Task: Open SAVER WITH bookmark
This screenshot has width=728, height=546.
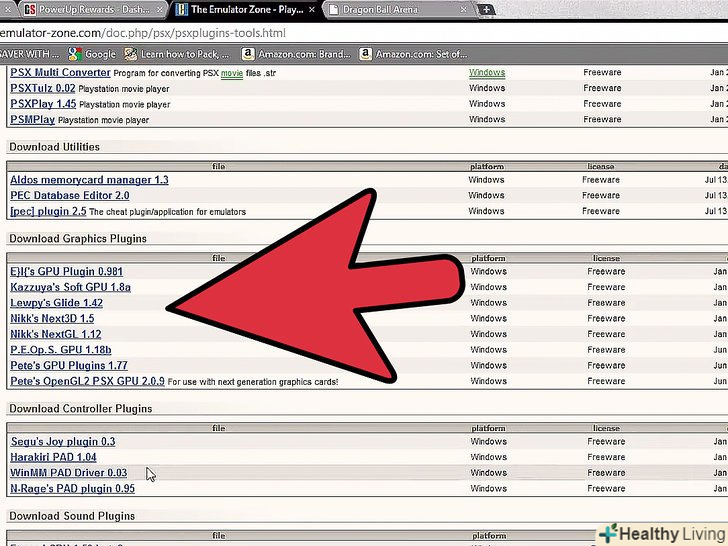Action: (29, 54)
